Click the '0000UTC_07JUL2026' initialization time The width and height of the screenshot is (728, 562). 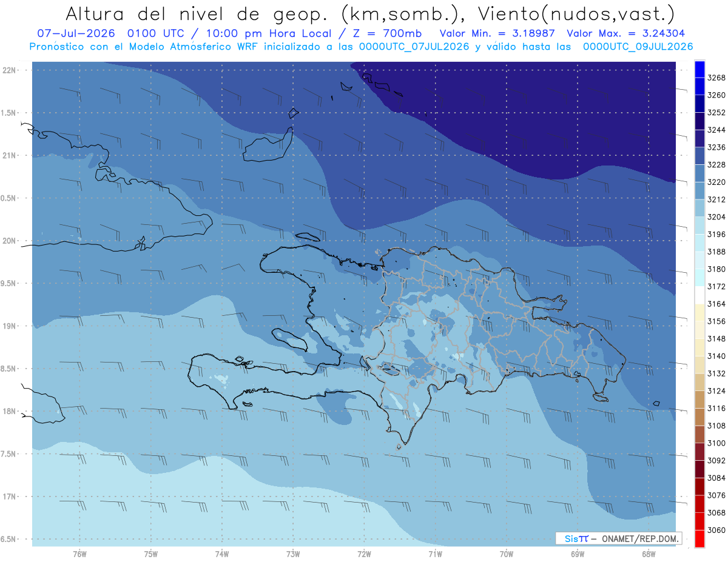(x=414, y=47)
